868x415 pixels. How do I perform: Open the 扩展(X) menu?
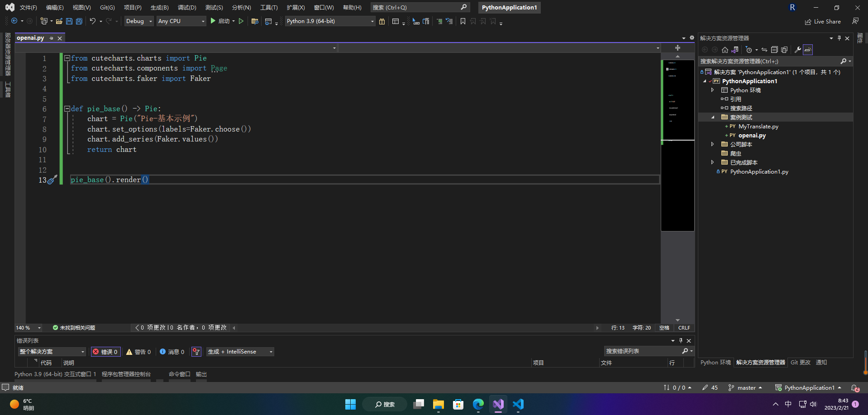coord(296,8)
